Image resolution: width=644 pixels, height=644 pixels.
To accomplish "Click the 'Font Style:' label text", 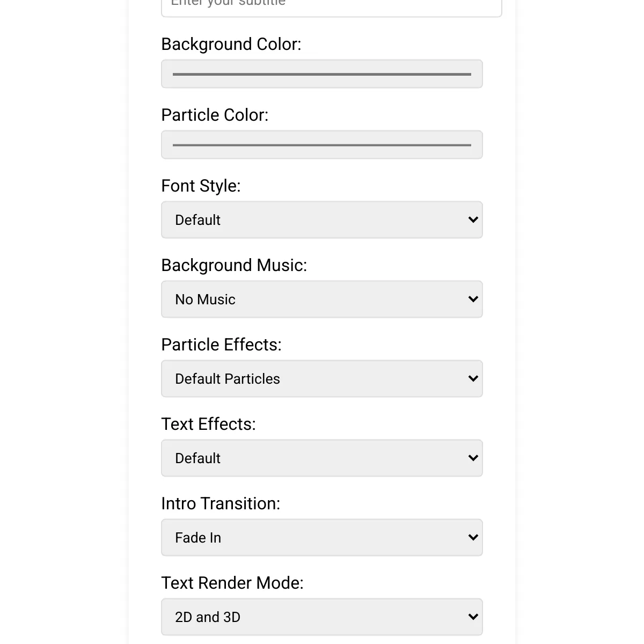I will point(201,186).
